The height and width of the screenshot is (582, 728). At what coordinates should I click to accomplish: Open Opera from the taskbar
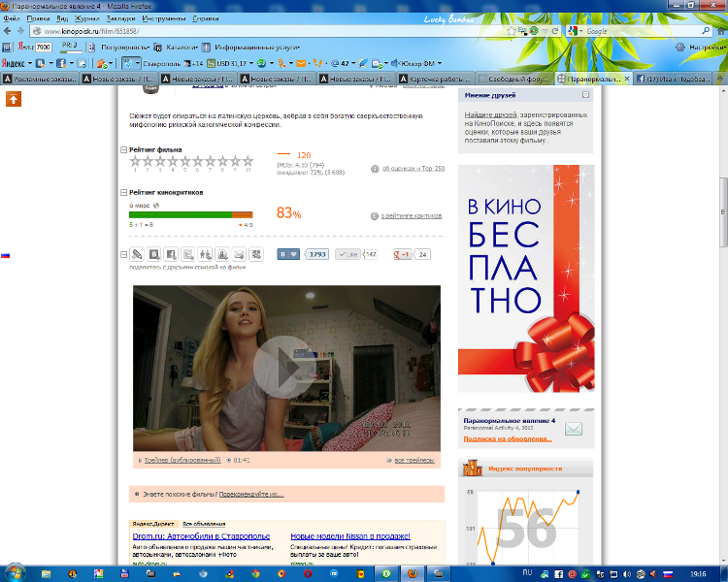click(308, 574)
